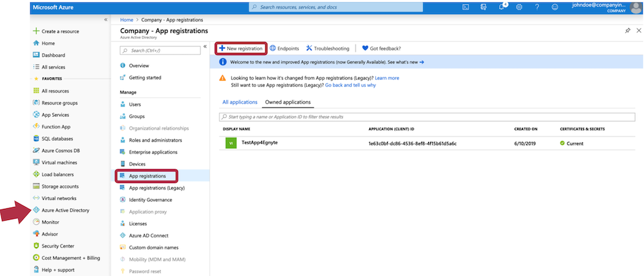This screenshot has width=644, height=276.
Task: Collapse the left portal sidebar
Action: coord(106,19)
